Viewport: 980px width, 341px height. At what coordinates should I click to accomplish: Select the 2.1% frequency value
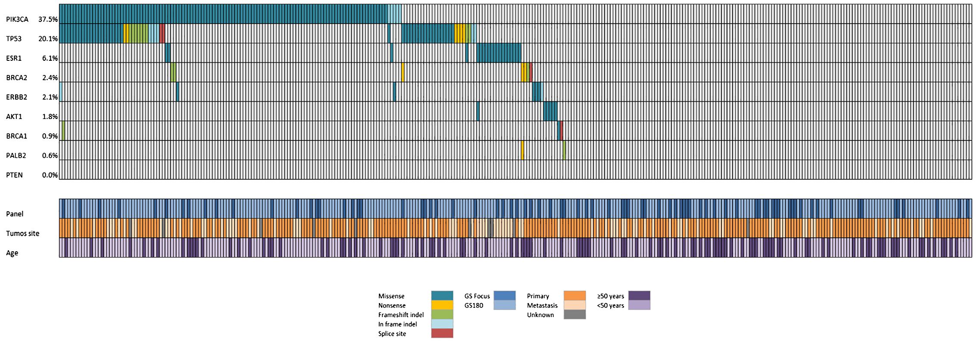(50, 97)
